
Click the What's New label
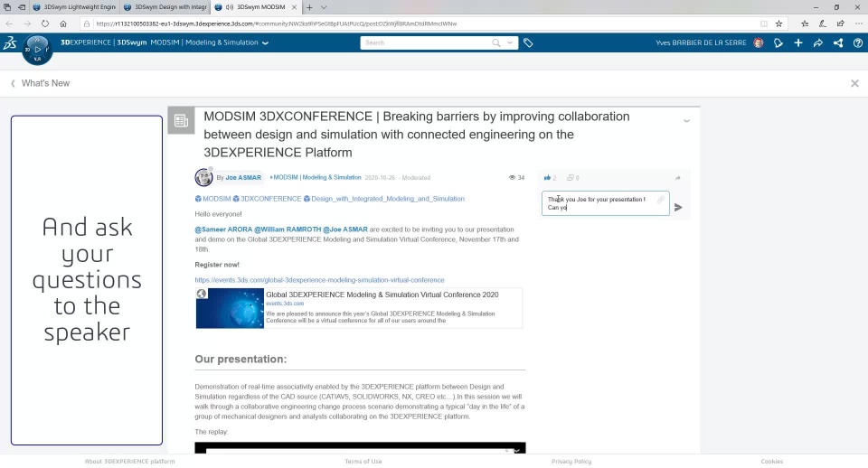(x=45, y=83)
